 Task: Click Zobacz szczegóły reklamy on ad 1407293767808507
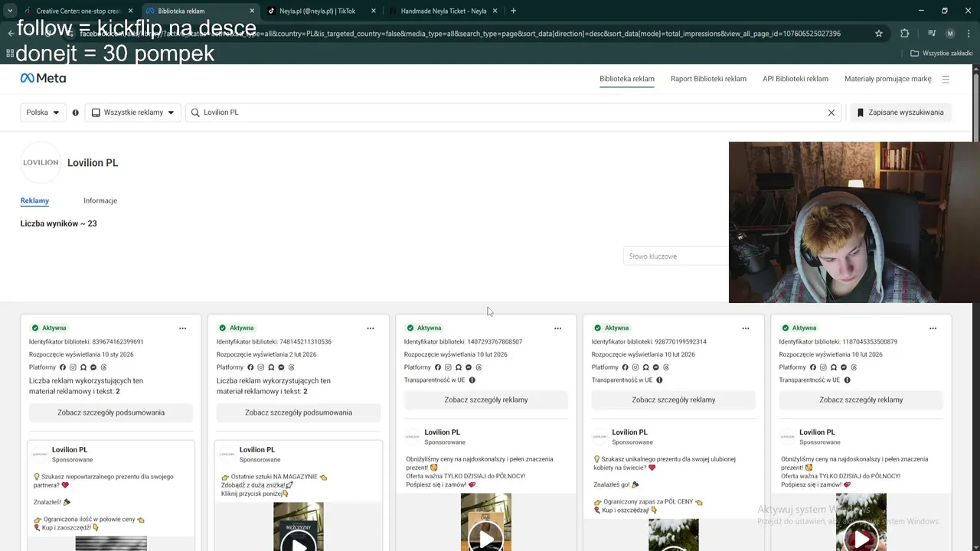click(486, 399)
